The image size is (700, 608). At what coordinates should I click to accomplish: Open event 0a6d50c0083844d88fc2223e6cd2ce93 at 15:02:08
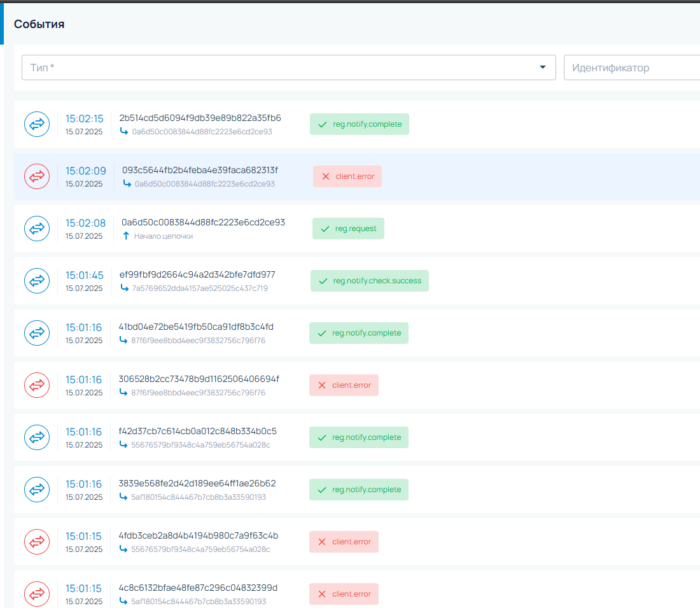[203, 222]
